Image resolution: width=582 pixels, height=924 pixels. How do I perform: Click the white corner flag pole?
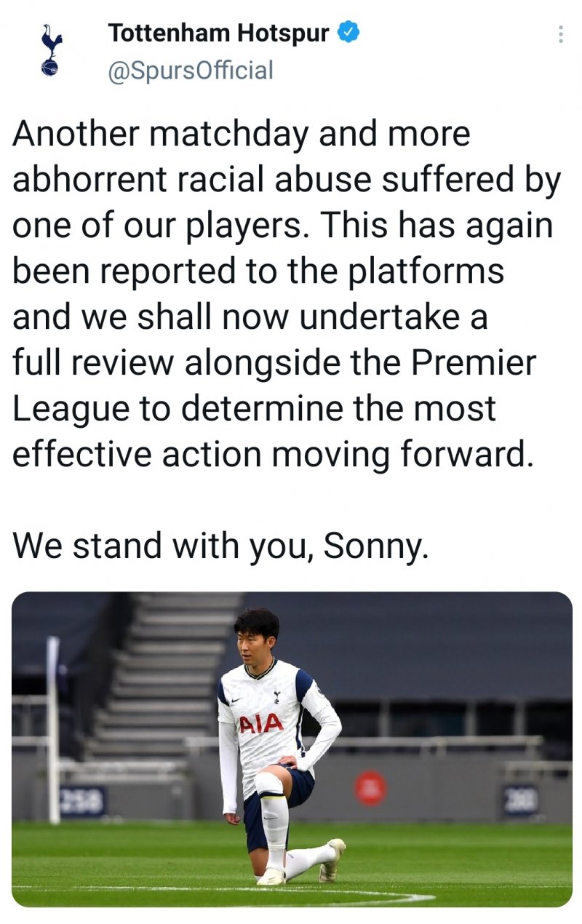[x=53, y=730]
